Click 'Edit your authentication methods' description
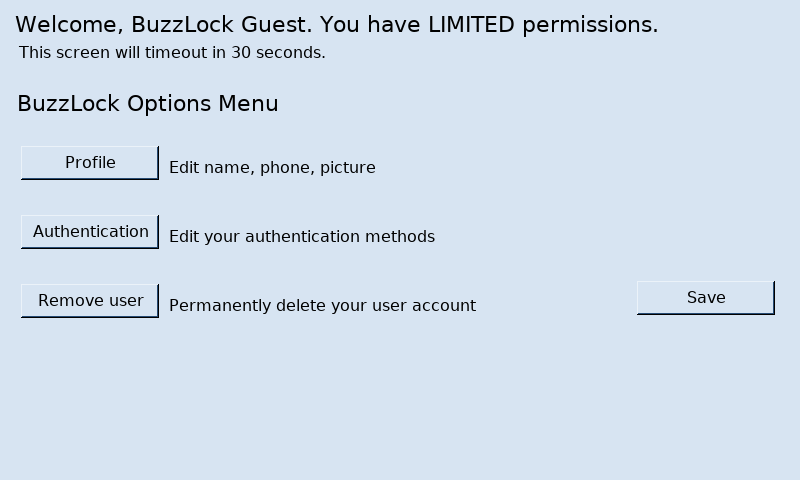The width and height of the screenshot is (800, 480). [302, 237]
